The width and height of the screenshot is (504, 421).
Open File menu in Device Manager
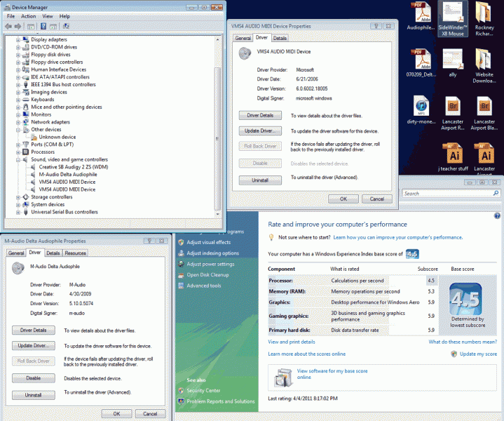(x=11, y=16)
